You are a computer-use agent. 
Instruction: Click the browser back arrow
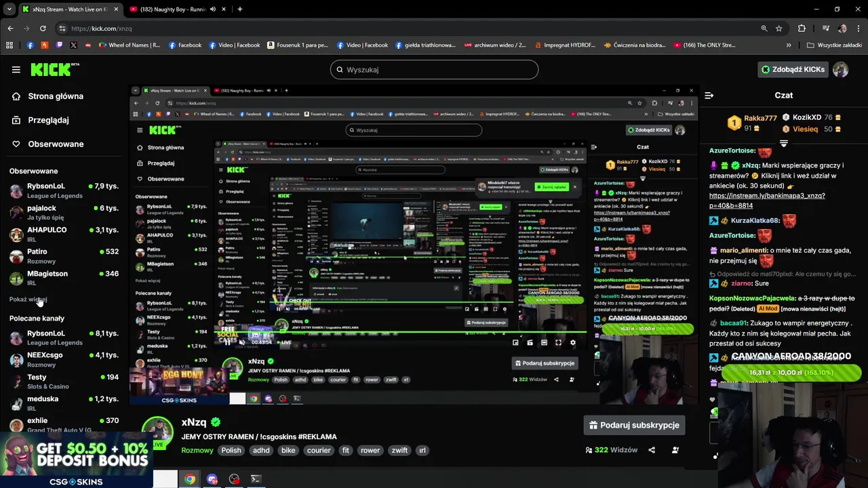(10, 28)
